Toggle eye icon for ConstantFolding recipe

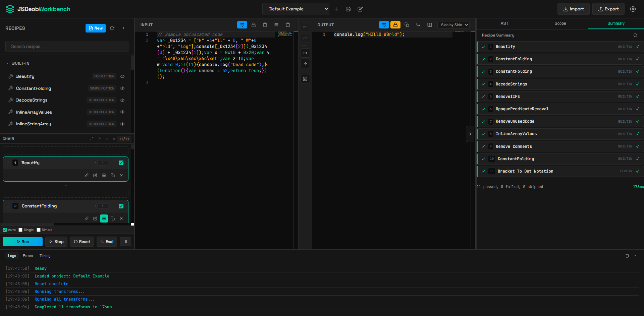pos(122,88)
